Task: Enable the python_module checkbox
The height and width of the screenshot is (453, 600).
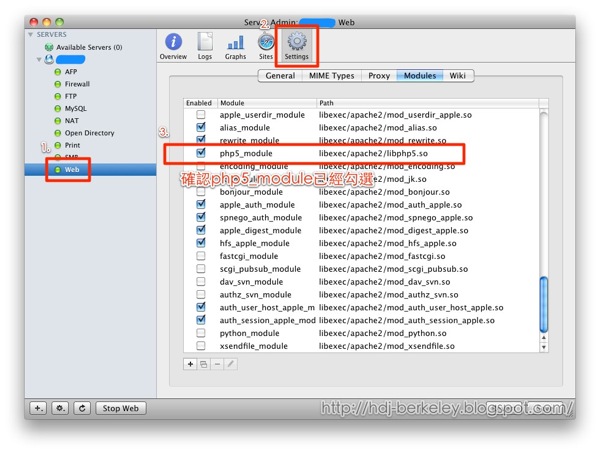Action: tap(201, 333)
